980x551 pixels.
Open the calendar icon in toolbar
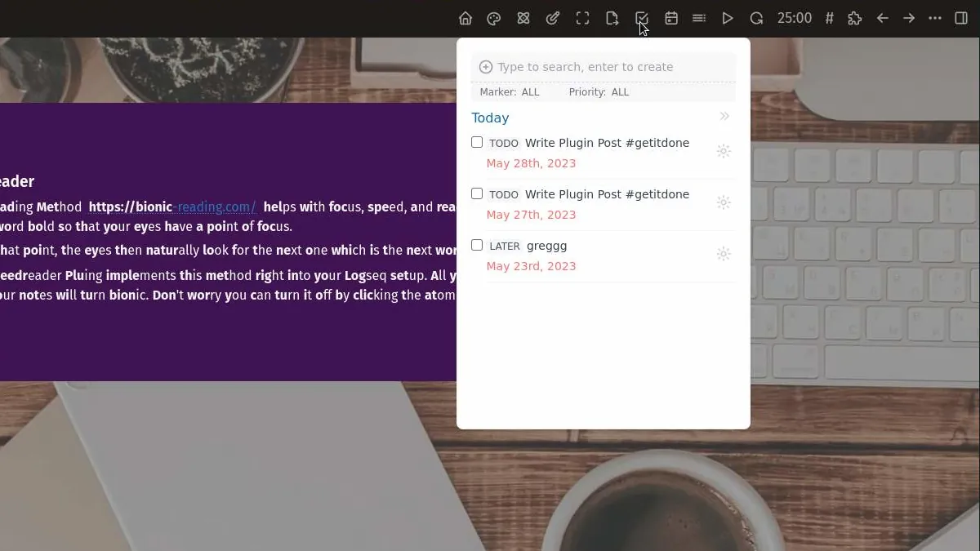pyautogui.click(x=671, y=18)
